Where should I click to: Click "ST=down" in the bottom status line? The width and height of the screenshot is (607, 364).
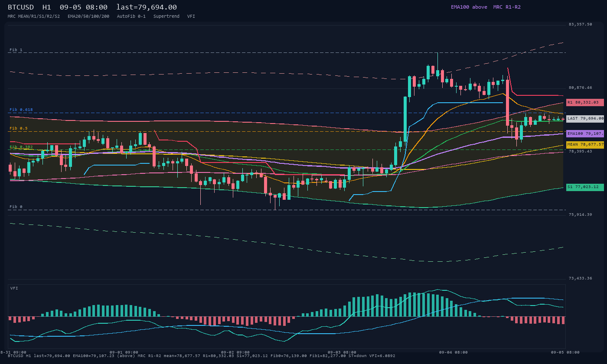pos(358,356)
